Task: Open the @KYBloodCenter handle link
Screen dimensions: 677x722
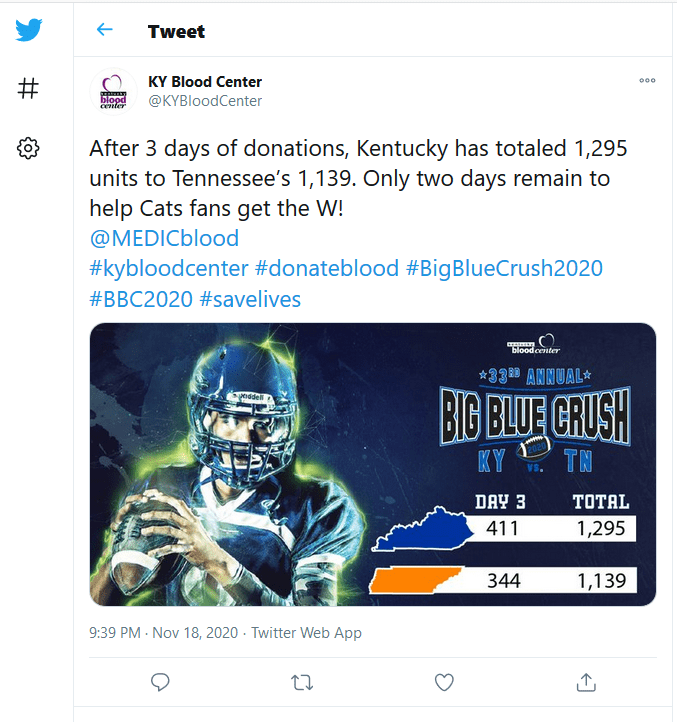Action: (205, 101)
